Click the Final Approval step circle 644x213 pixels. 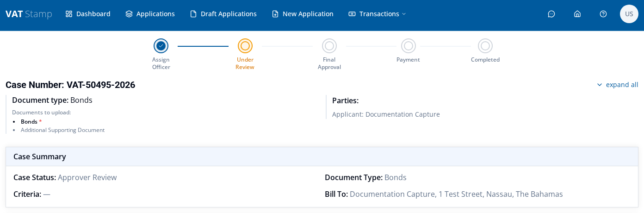(x=329, y=46)
